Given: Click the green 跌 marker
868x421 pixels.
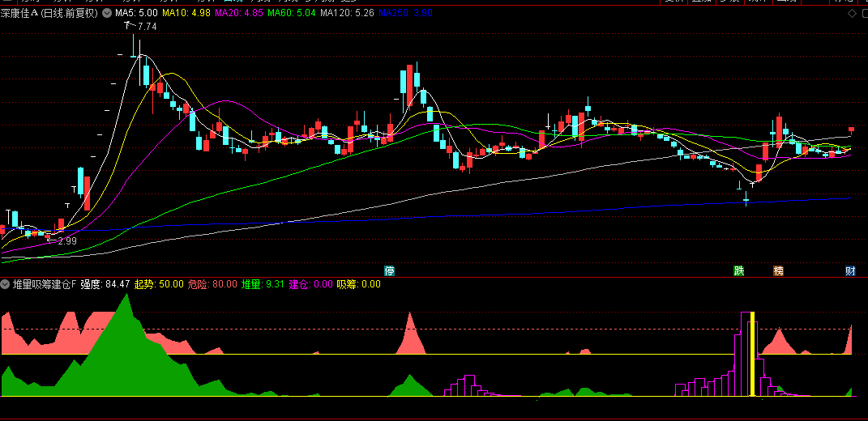Looking at the screenshot, I should tap(739, 270).
